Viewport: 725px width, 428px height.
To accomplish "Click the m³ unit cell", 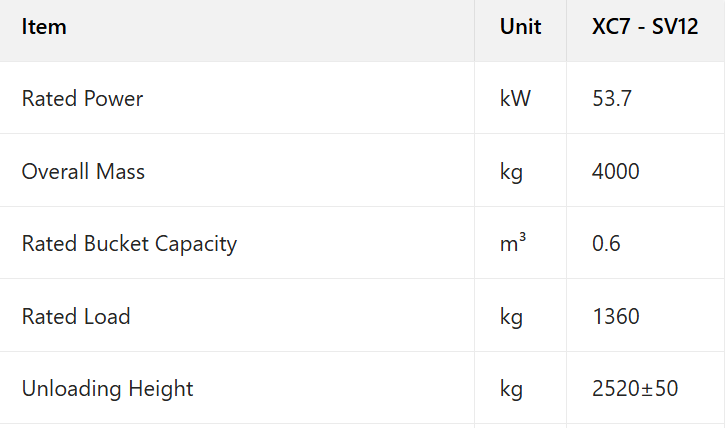I will 512,244.
